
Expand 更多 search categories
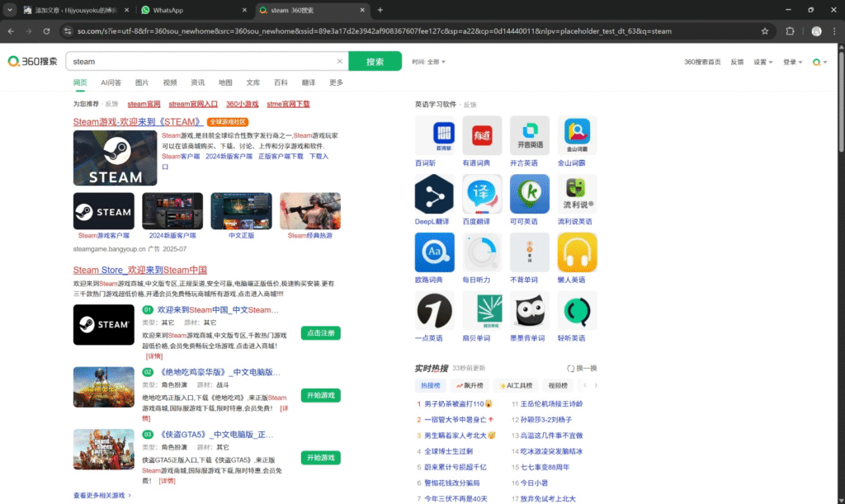[x=337, y=82]
